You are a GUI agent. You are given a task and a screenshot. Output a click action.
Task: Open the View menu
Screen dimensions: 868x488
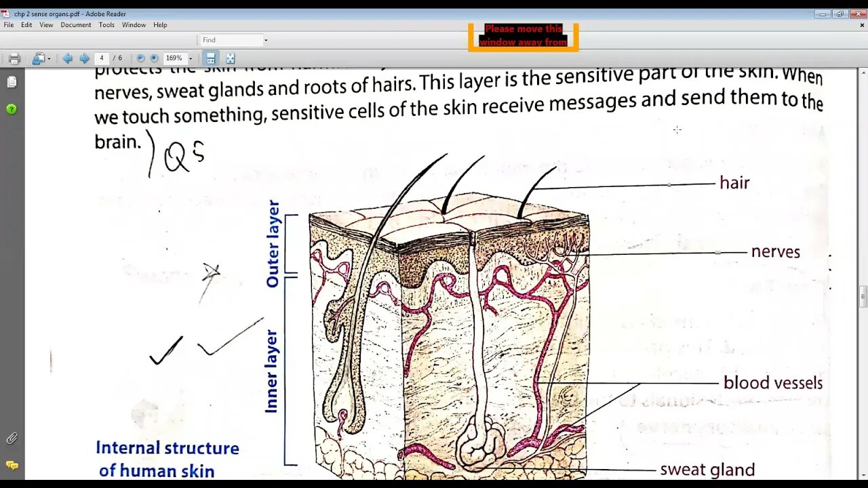click(x=46, y=25)
